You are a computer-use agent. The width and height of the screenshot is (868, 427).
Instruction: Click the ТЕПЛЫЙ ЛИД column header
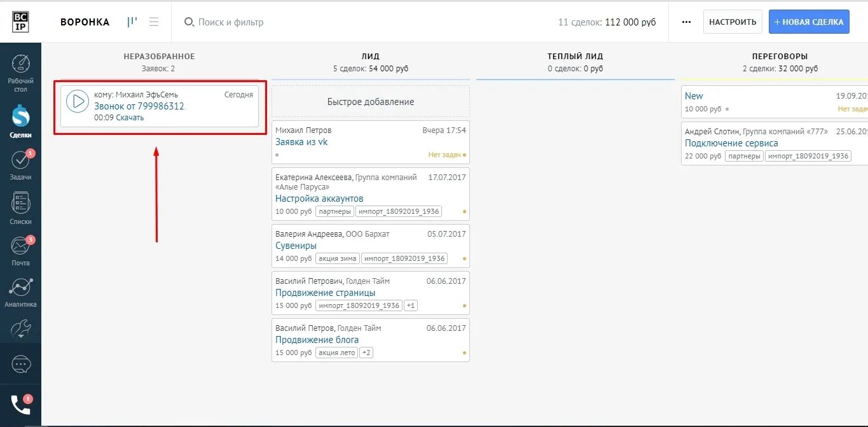click(575, 57)
